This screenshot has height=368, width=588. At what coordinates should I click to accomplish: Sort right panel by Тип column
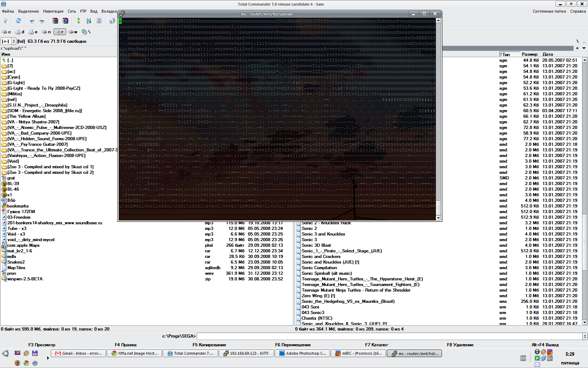(x=510, y=54)
